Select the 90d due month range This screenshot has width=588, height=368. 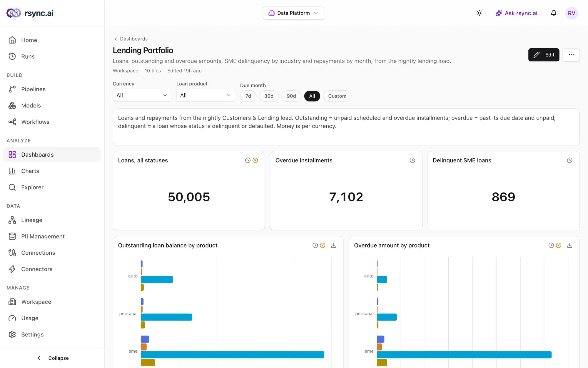point(291,96)
